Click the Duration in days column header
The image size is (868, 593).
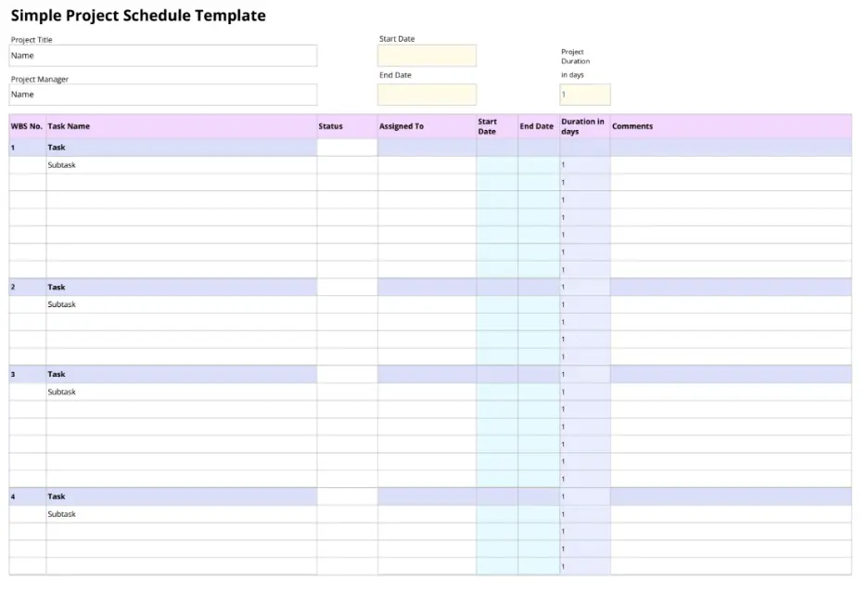pyautogui.click(x=582, y=125)
